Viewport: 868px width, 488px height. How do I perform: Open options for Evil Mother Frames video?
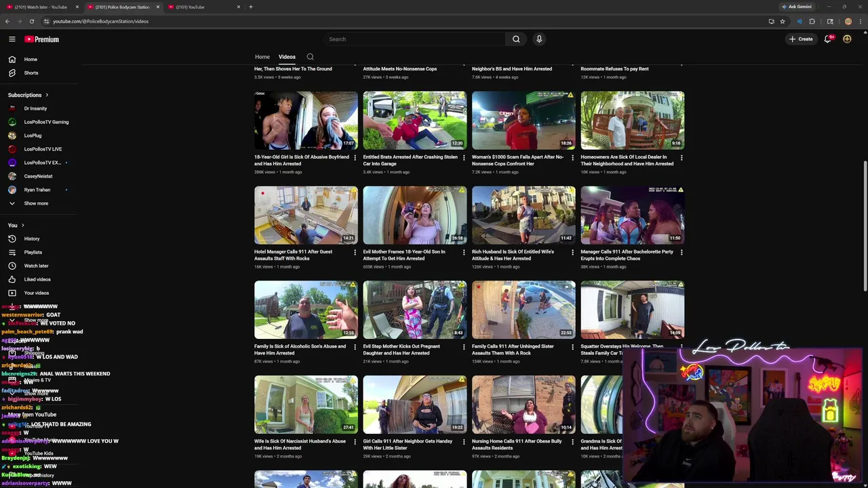(463, 252)
